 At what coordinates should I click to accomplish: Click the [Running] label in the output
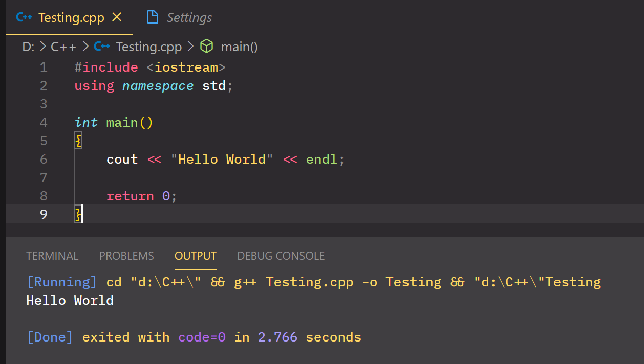[x=61, y=282]
